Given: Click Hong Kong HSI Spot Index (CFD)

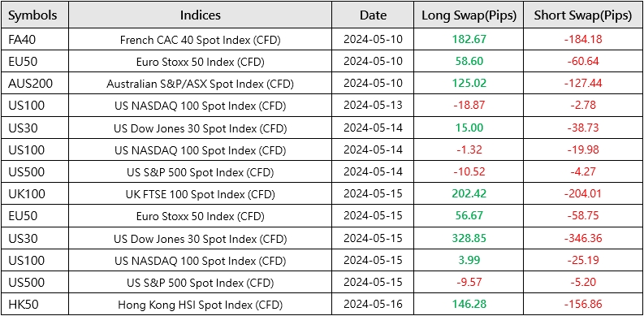Looking at the screenshot, I should tap(201, 305).
